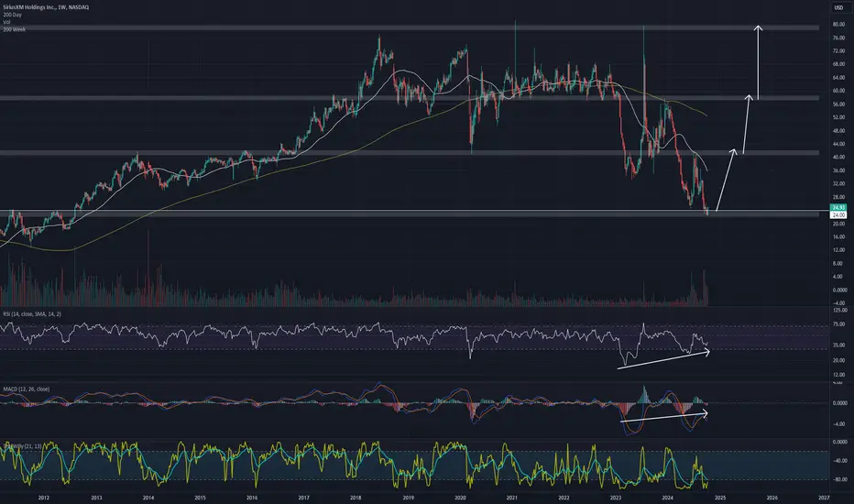Click the 2017 label on time axis
The image size is (854, 504).
(x=304, y=498)
